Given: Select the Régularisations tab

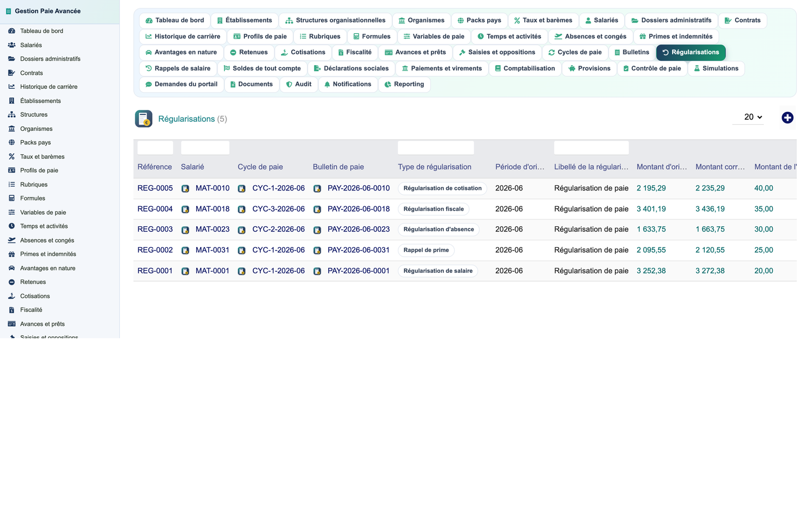Looking at the screenshot, I should [691, 52].
